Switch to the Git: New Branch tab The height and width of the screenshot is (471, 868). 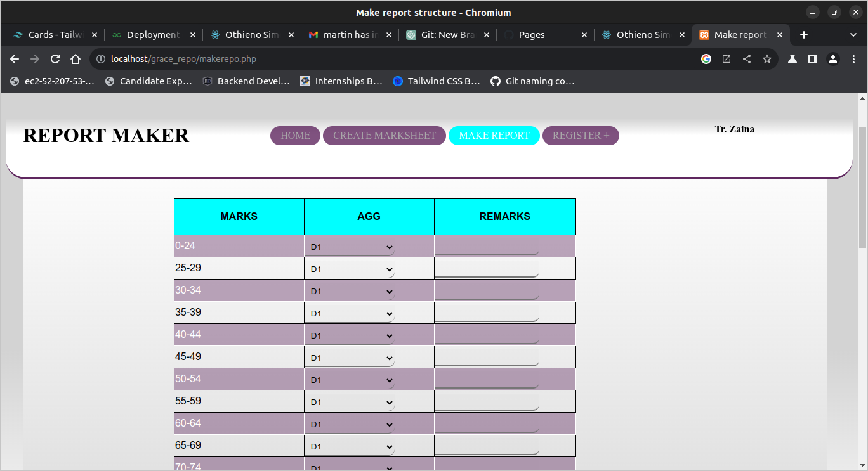(447, 35)
